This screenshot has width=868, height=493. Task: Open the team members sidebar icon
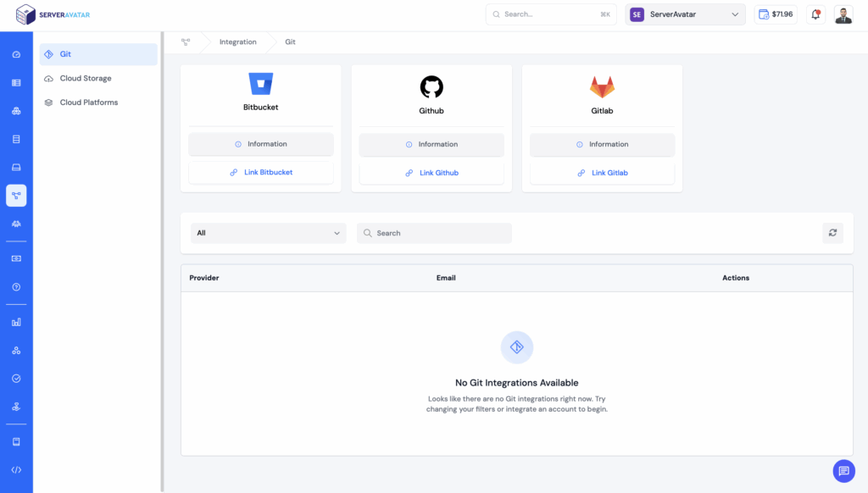pyautogui.click(x=16, y=224)
